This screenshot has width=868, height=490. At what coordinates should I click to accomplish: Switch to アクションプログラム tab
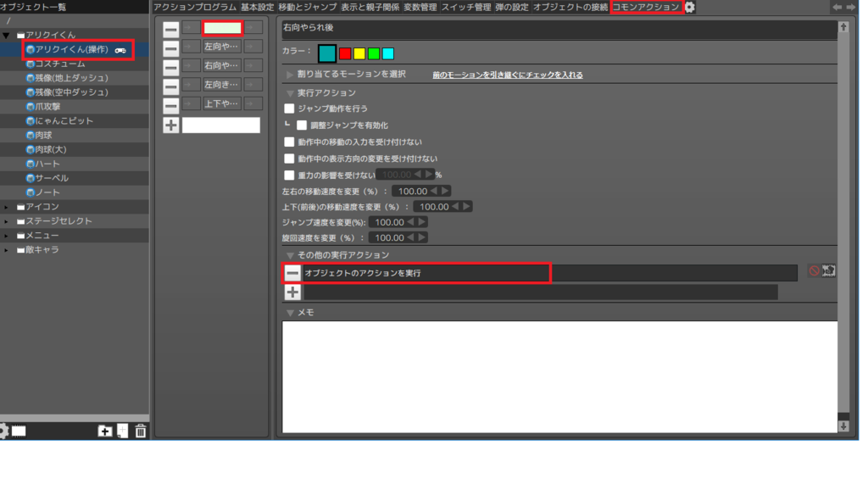coord(195,7)
